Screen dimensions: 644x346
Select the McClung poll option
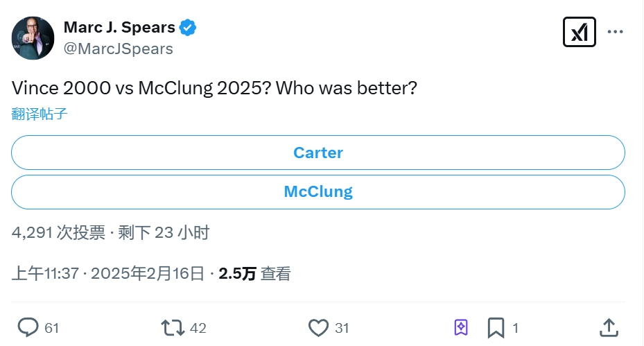[318, 192]
